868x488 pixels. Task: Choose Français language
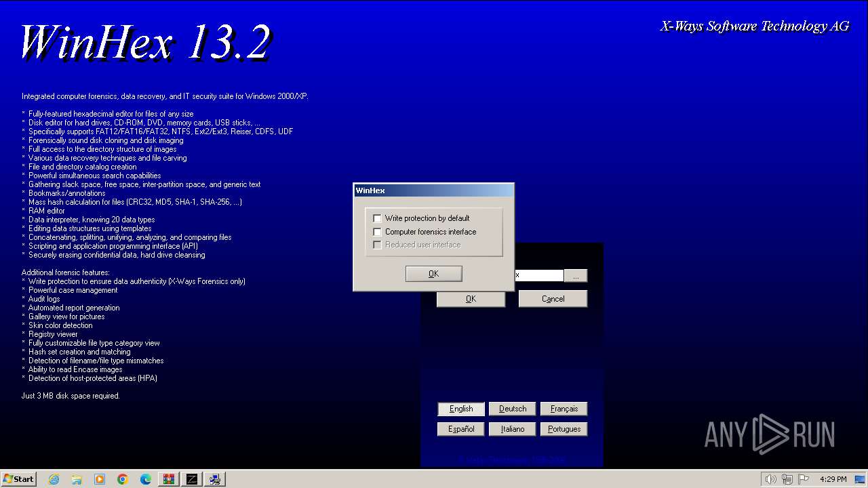[564, 409]
